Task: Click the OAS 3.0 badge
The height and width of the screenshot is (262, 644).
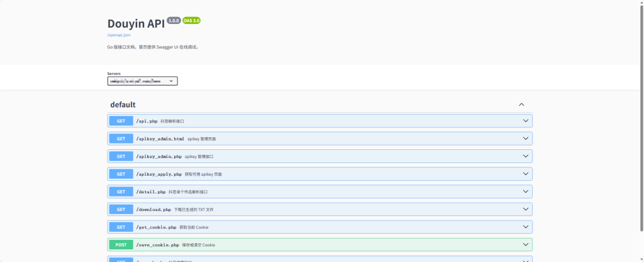Action: click(191, 21)
